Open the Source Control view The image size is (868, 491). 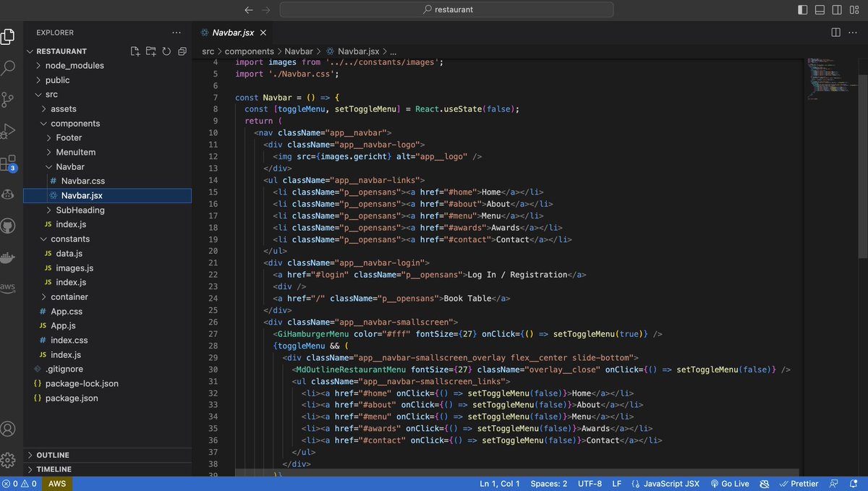pos(8,100)
